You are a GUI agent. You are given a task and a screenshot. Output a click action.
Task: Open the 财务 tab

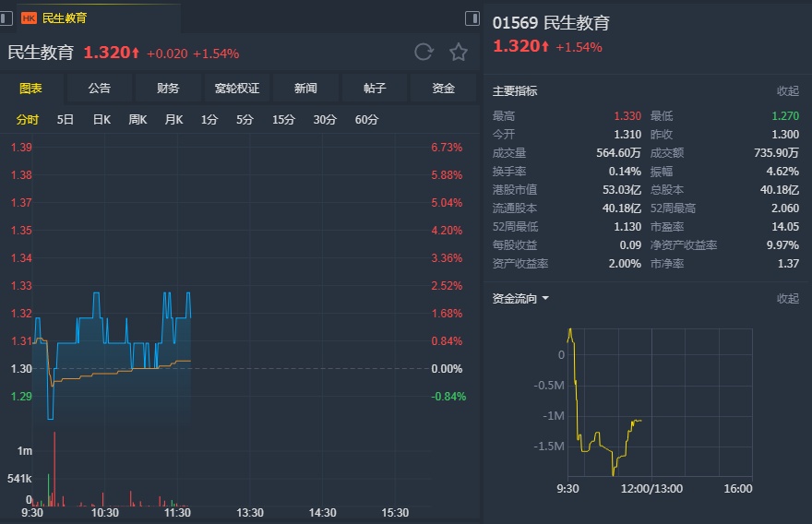(x=168, y=89)
